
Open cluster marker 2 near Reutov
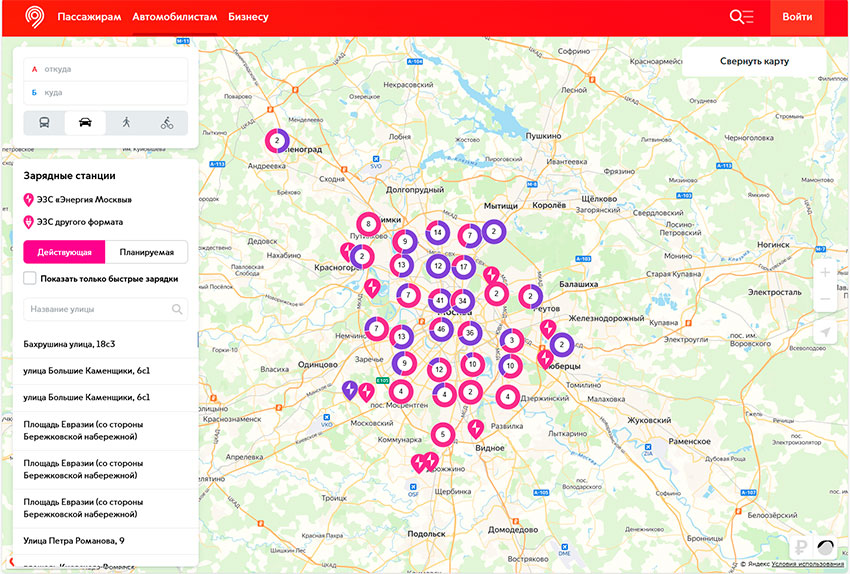530,296
